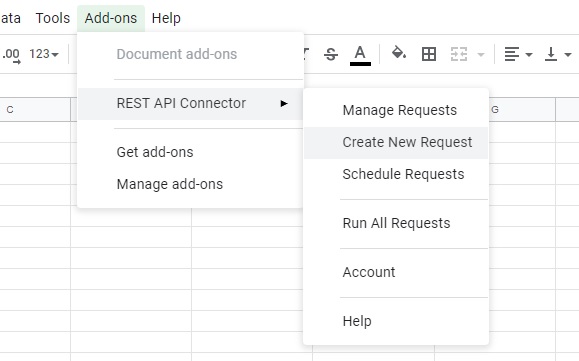Viewport: 579px width, 361px height.
Task: Click the borders icon
Action: click(x=429, y=54)
